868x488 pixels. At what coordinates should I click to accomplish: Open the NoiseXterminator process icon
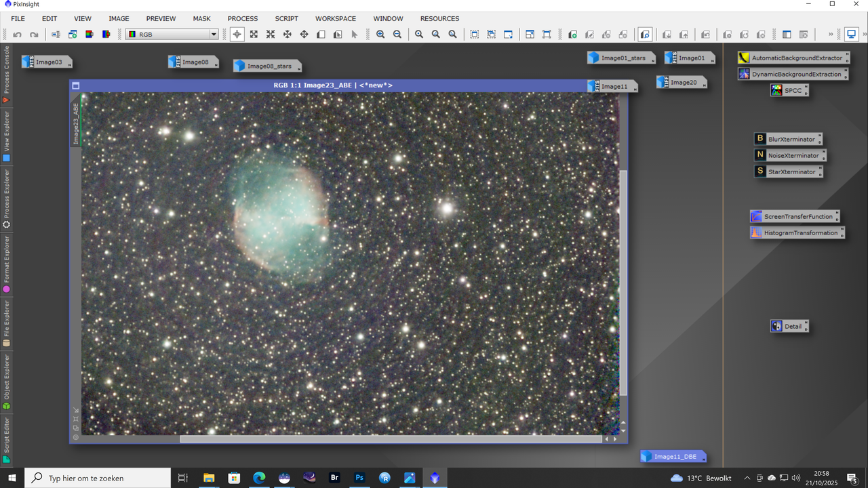tap(790, 155)
